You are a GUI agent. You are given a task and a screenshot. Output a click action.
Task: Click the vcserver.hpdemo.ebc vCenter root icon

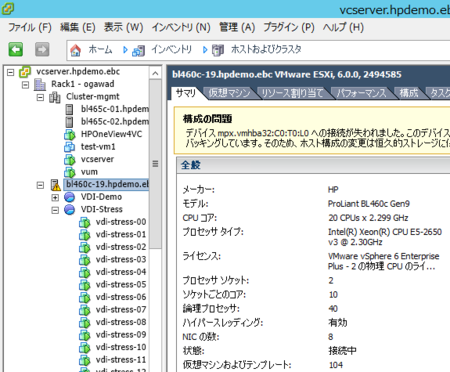(x=25, y=72)
